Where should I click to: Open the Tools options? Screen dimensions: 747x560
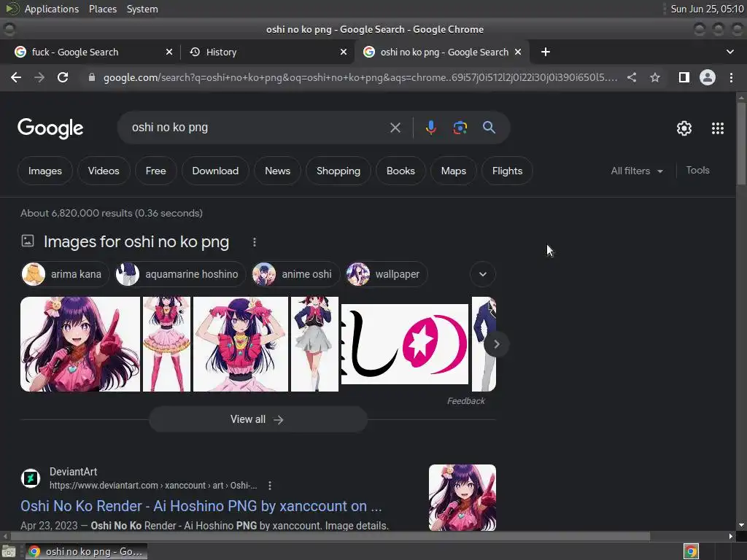tap(697, 170)
